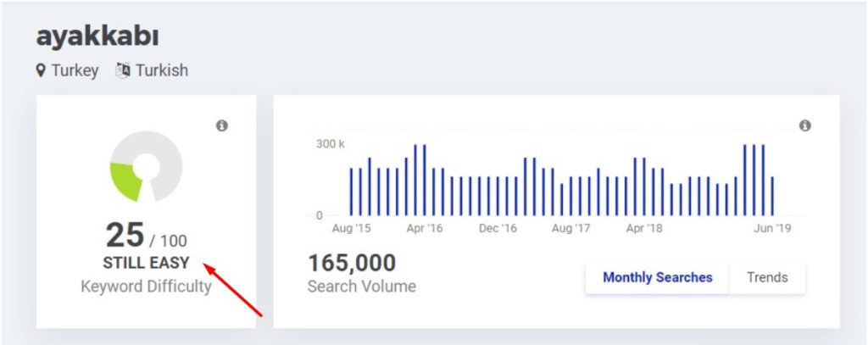Click the info icon in Keyword Difficulty card
Image resolution: width=868 pixels, height=345 pixels.
pyautogui.click(x=222, y=125)
